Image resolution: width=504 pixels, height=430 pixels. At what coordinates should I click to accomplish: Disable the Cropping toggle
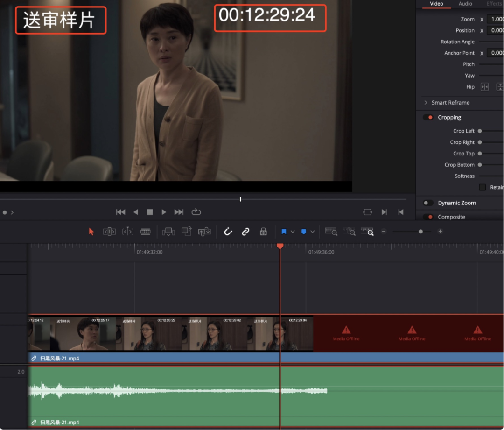point(428,118)
